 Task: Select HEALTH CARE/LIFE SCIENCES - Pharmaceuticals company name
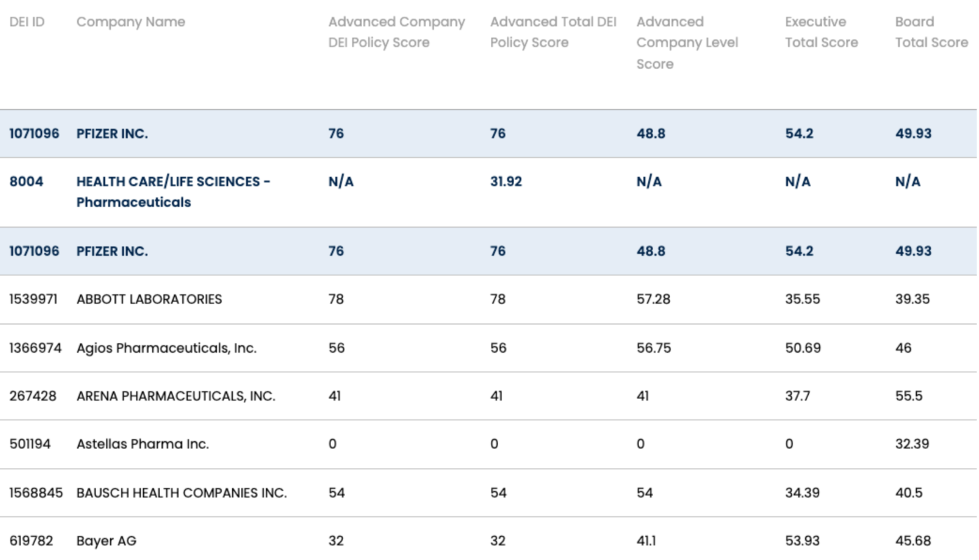pos(173,192)
